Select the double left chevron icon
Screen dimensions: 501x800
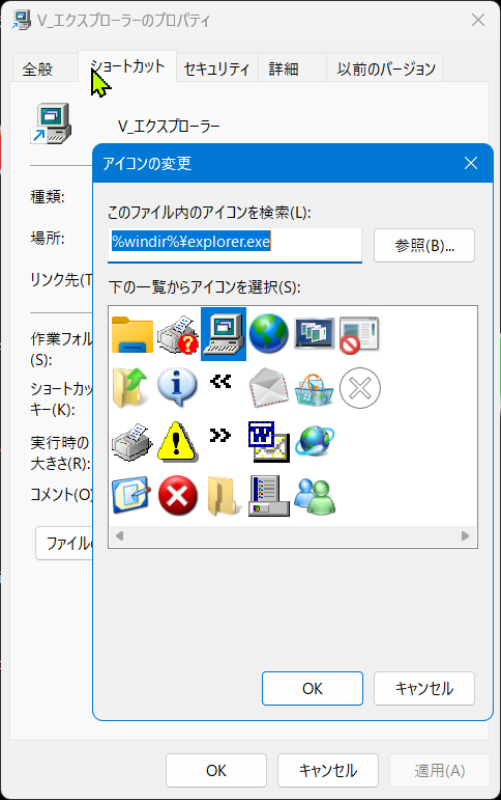tap(220, 381)
